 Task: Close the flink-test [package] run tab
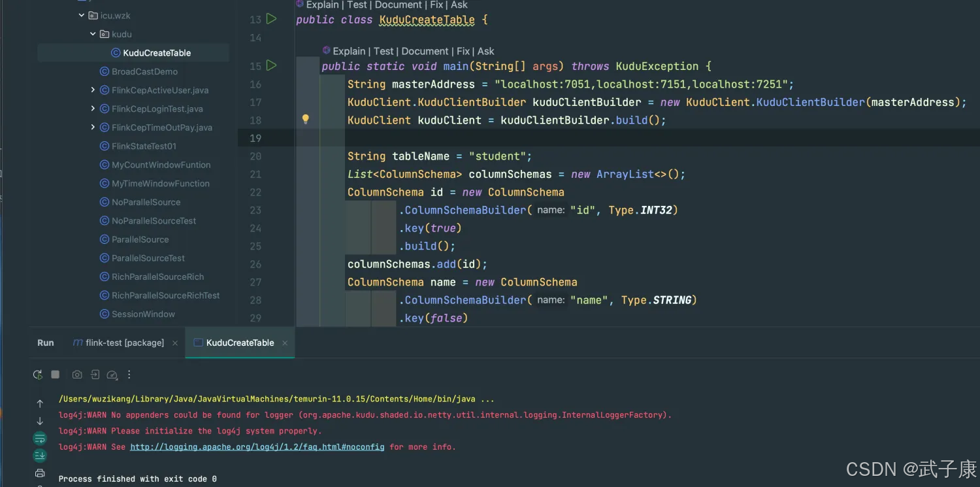[175, 343]
